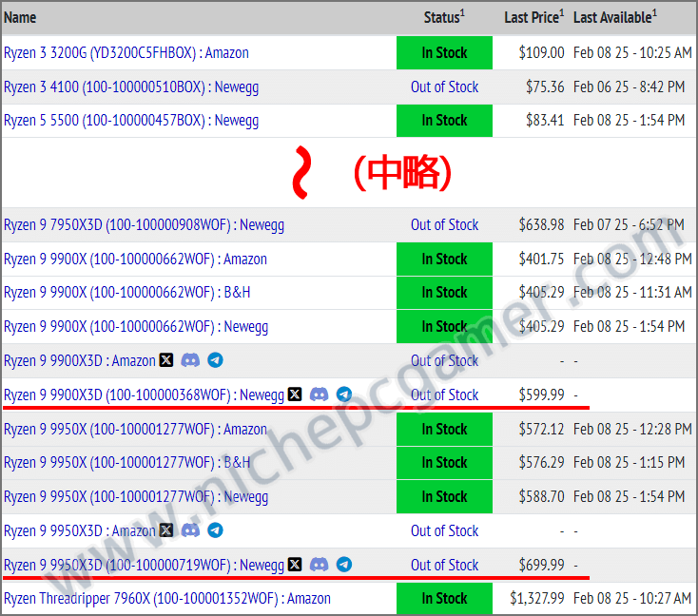Click the Status column header
The width and height of the screenshot is (698, 616).
coord(444,17)
